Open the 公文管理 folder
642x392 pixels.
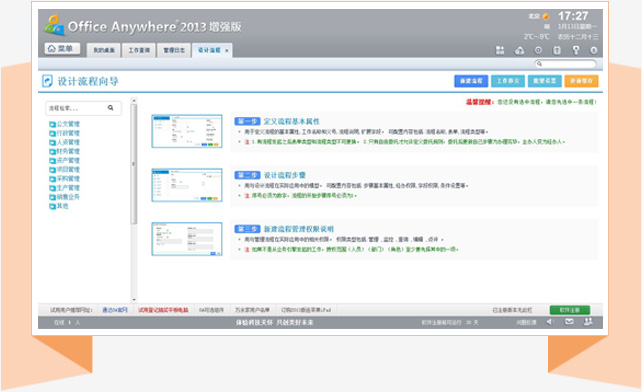pyautogui.click(x=68, y=124)
